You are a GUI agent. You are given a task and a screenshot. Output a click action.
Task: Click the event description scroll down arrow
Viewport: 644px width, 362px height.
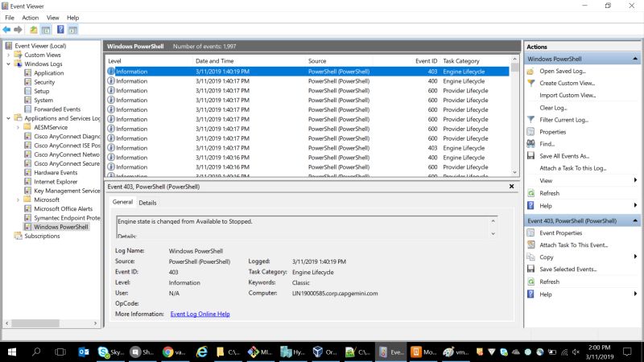click(x=493, y=233)
